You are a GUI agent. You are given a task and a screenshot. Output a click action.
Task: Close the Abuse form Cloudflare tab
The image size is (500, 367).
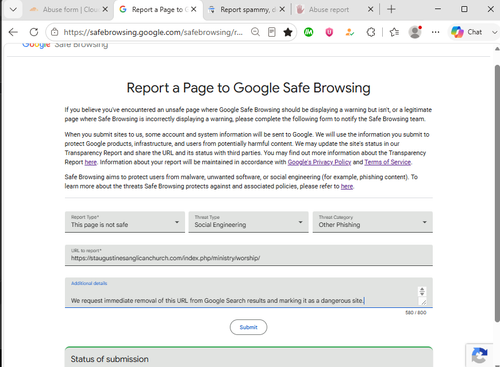click(x=105, y=9)
